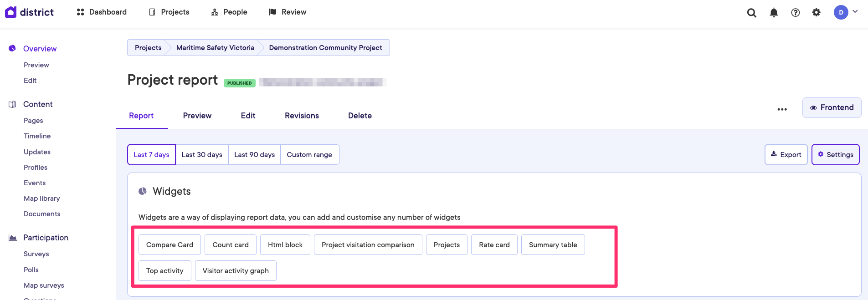This screenshot has width=868, height=300.
Task: Select the Last 30 days range
Action: (202, 155)
